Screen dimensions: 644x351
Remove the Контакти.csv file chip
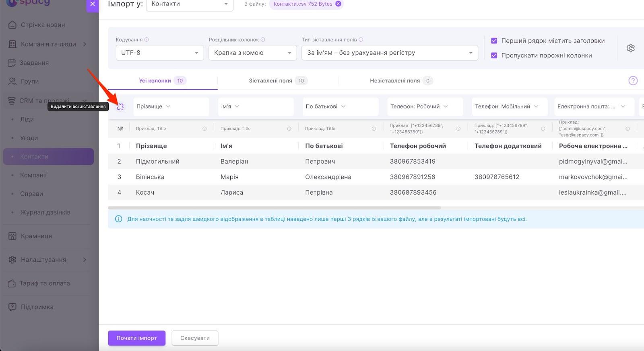pos(338,4)
